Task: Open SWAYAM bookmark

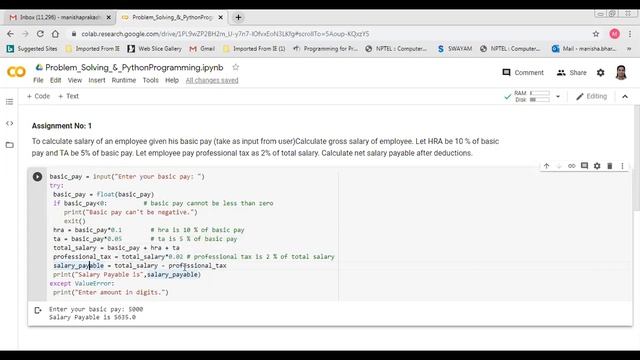Action: 455,49
